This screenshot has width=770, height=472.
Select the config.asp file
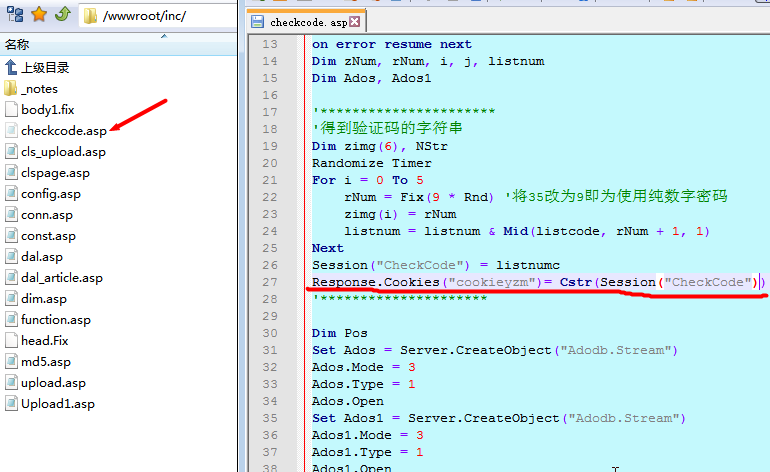[51, 194]
